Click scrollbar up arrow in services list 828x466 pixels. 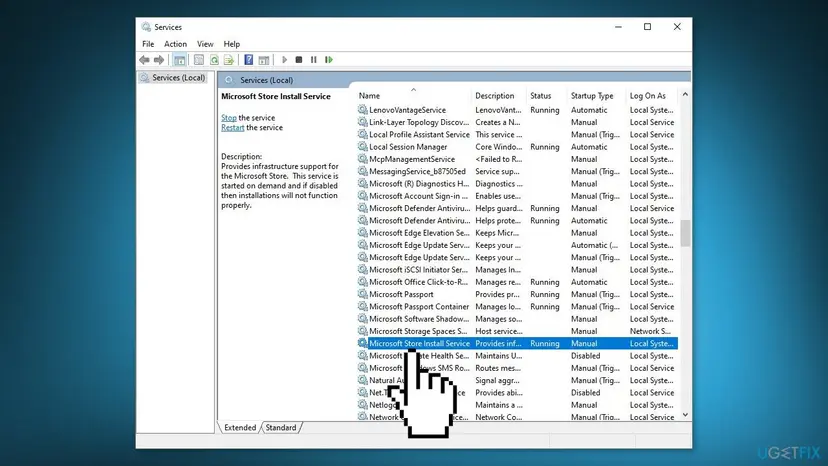(x=685, y=94)
